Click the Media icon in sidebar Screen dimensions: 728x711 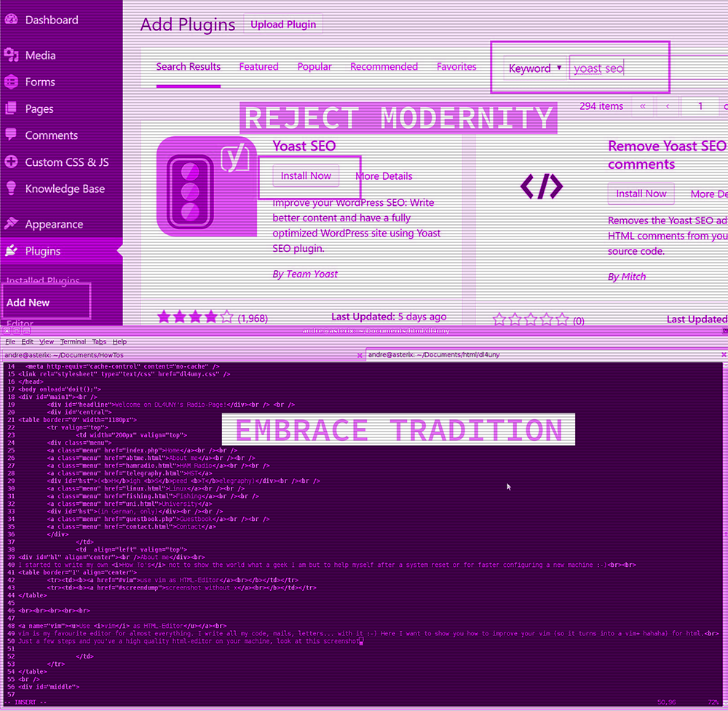coord(11,55)
